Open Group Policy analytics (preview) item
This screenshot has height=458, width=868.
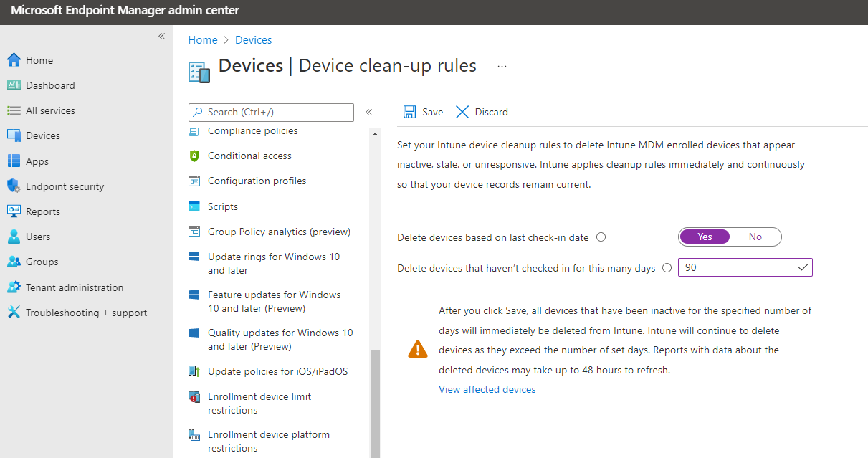(278, 232)
